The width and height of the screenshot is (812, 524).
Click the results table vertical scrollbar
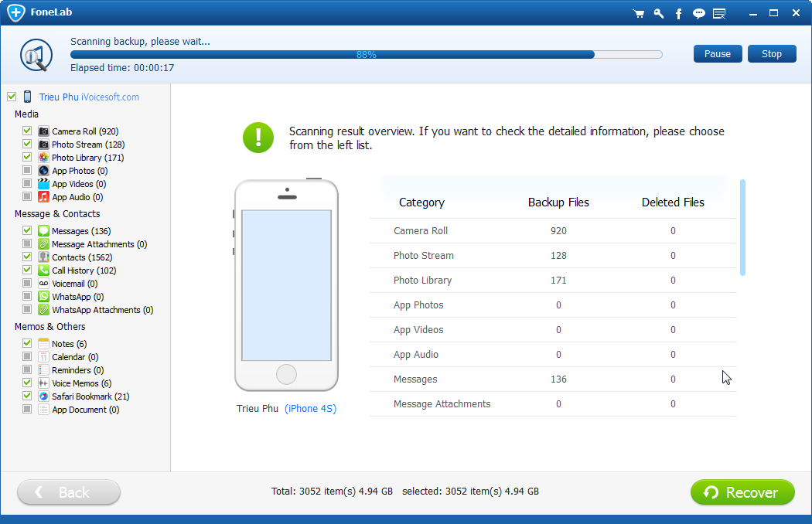(x=742, y=228)
